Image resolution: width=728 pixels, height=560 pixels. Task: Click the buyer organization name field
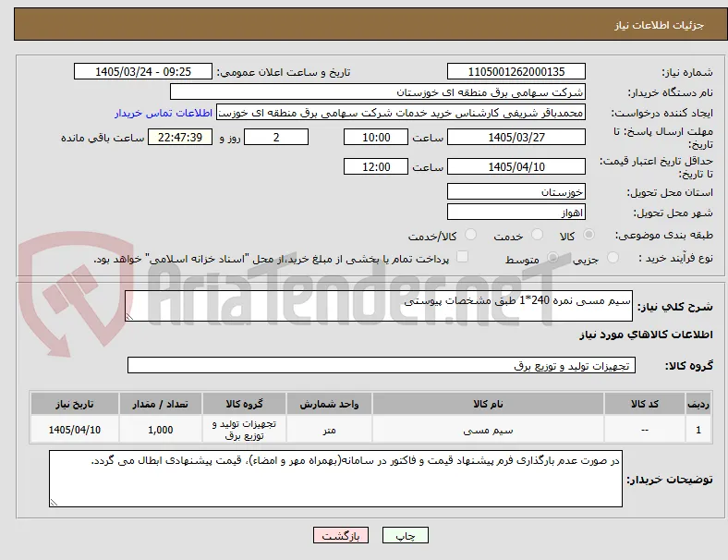pyautogui.click(x=378, y=91)
